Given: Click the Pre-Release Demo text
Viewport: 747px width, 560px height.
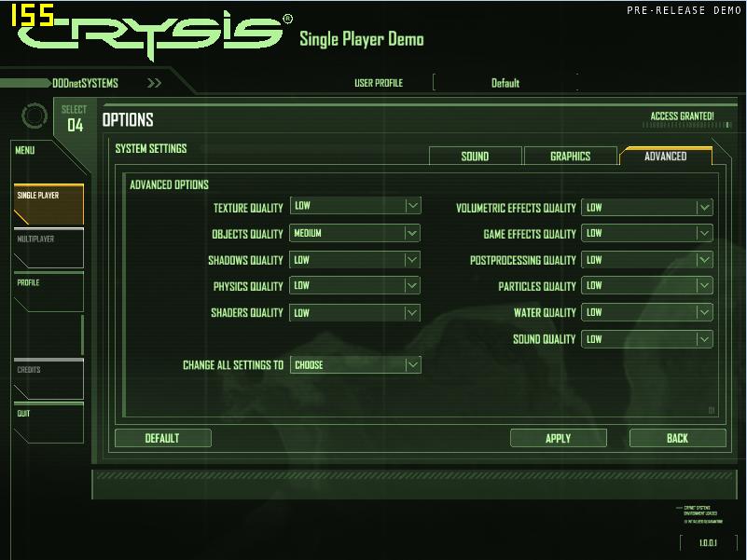Looking at the screenshot, I should 685,10.
